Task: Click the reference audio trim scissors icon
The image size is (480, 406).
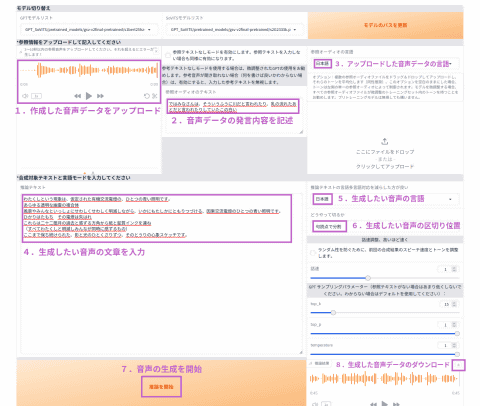Action: [x=155, y=96]
